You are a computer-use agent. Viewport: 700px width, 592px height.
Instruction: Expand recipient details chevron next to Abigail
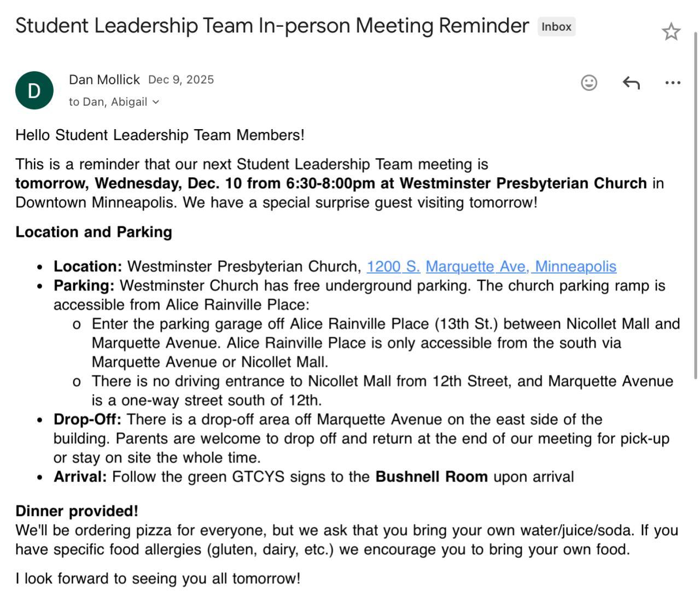[x=156, y=102]
